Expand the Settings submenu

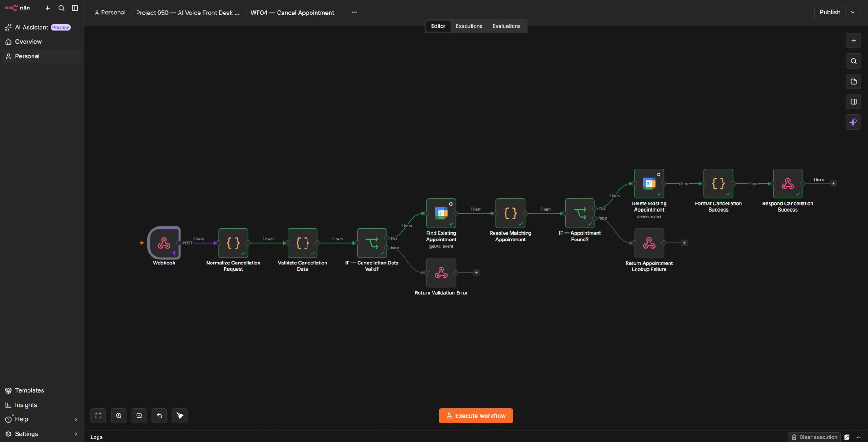76,434
